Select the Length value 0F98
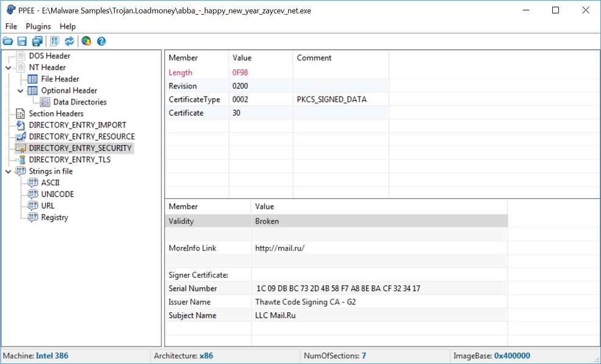 pyautogui.click(x=240, y=73)
